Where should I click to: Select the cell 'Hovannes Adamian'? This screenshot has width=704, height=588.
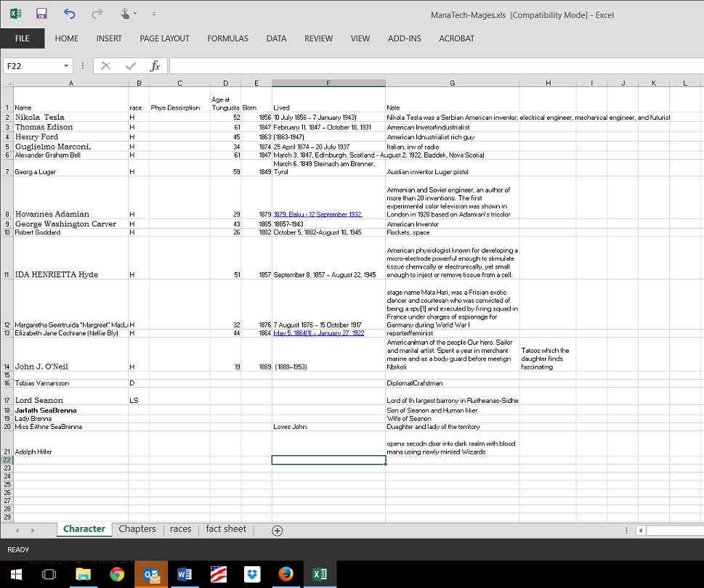[71, 197]
